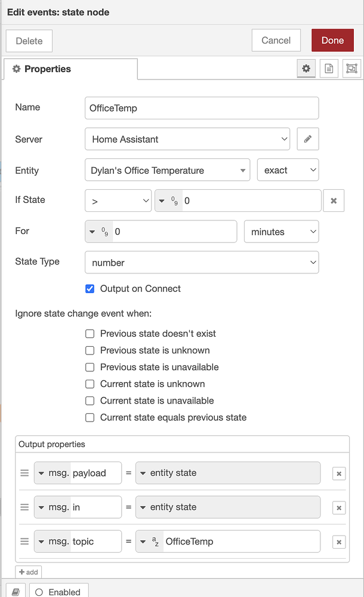Remove the msg.payload output property row
The width and height of the screenshot is (364, 597).
(x=339, y=473)
